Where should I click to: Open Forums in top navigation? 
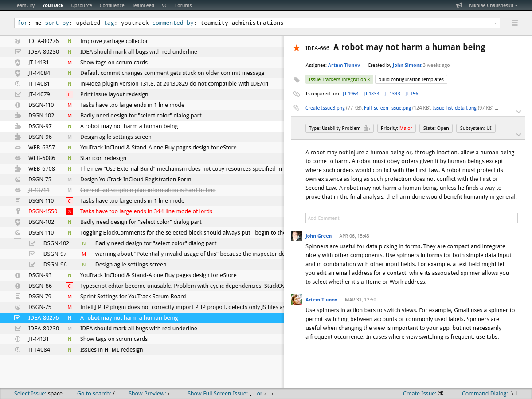click(x=184, y=5)
